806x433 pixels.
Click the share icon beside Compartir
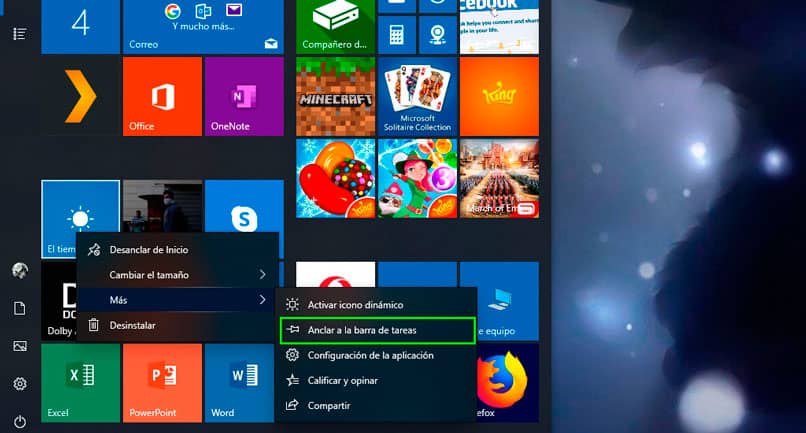coord(292,405)
